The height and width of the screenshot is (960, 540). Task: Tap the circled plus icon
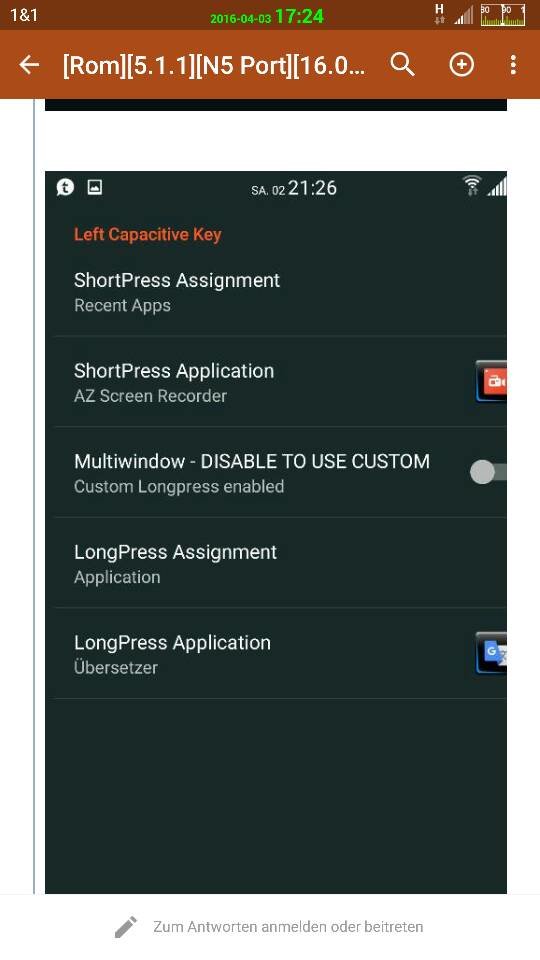462,64
